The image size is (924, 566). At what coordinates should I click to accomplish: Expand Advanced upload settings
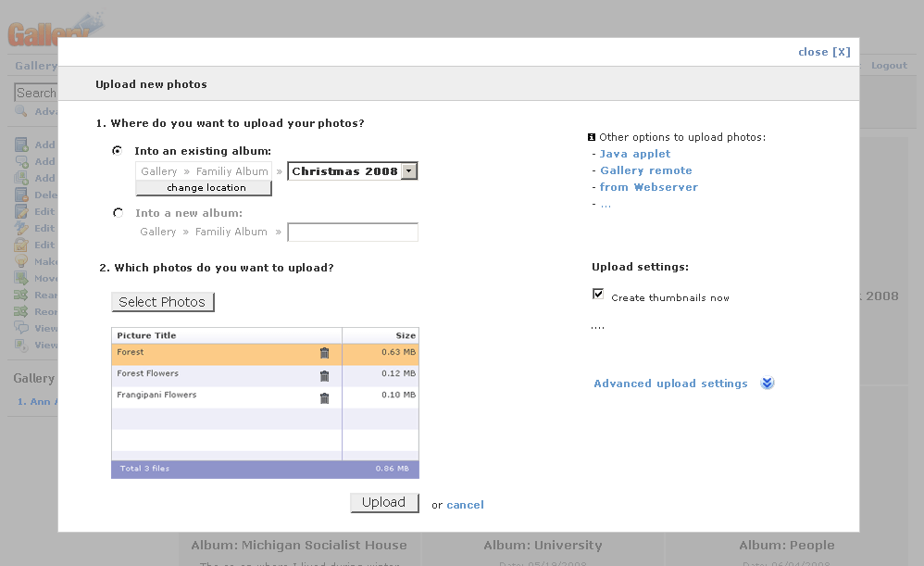pos(670,384)
